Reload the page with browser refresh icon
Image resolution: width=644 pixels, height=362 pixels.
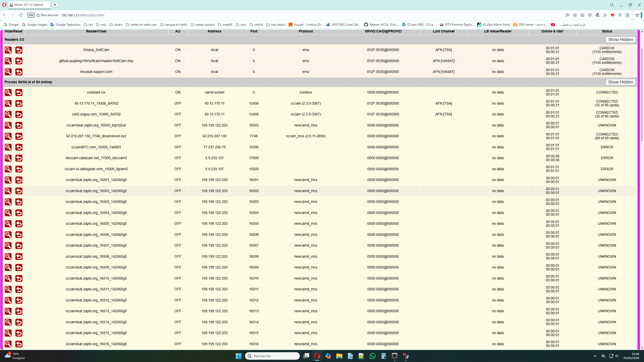click(x=21, y=15)
